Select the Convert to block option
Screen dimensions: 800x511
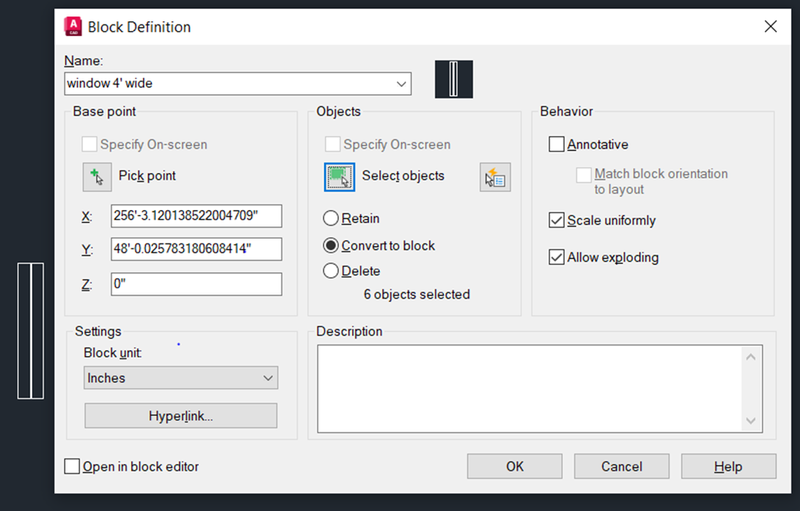(x=331, y=245)
